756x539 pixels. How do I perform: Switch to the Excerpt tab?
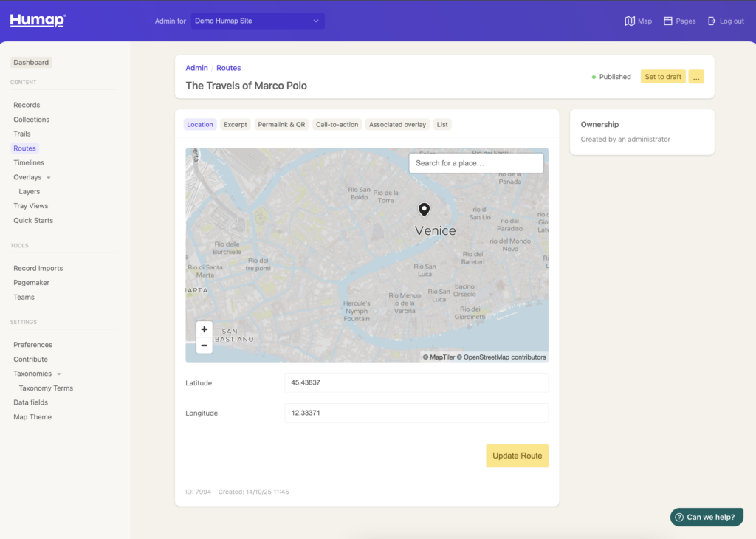point(235,124)
